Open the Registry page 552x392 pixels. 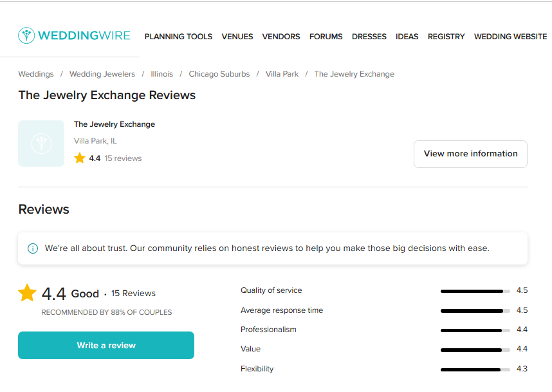click(446, 37)
